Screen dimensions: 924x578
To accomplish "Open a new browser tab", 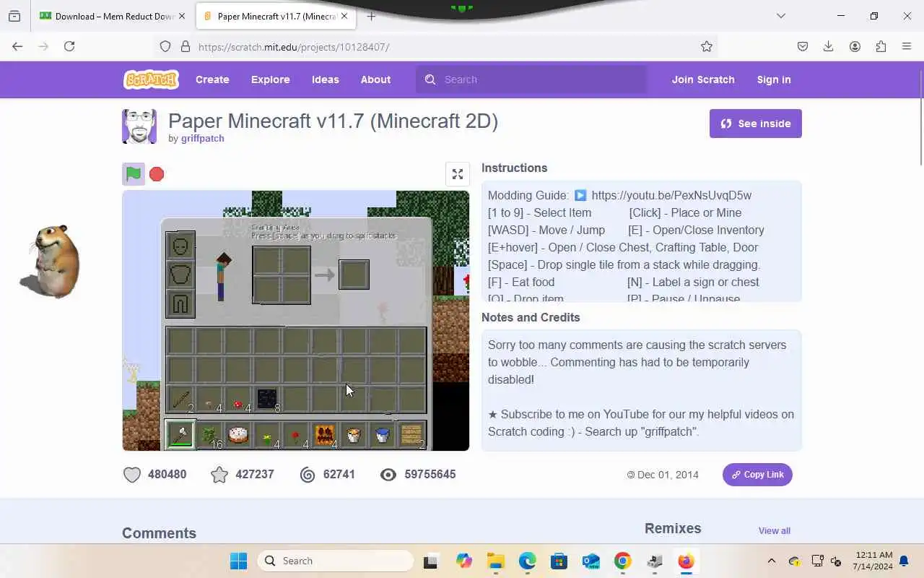I will pyautogui.click(x=371, y=16).
